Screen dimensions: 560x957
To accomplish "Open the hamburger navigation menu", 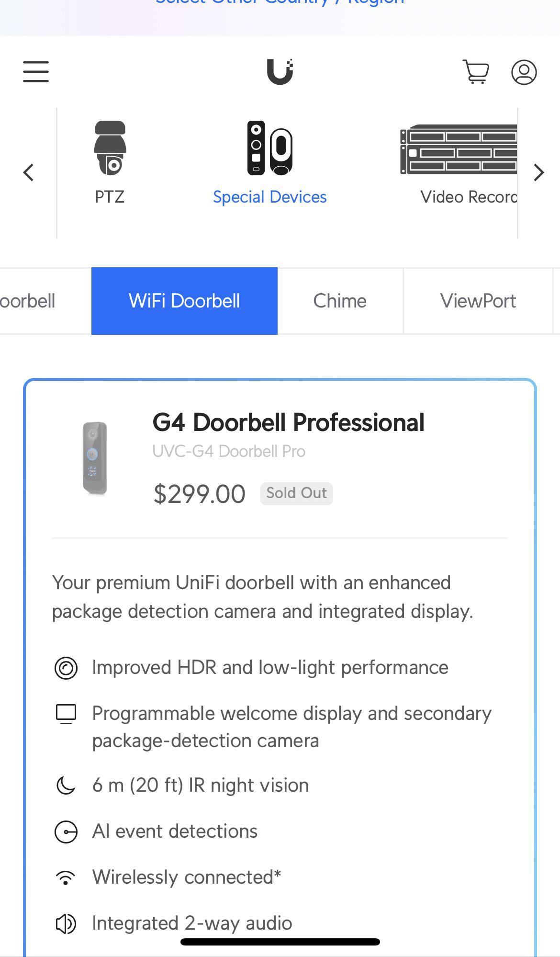I will coord(35,72).
